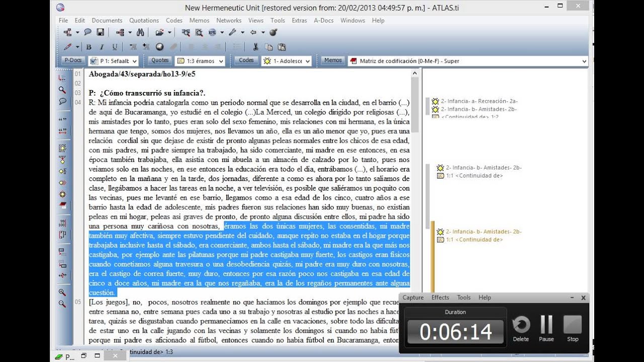Click the quotation marks icon in left sidebar
The image size is (644, 362).
pos(62,120)
